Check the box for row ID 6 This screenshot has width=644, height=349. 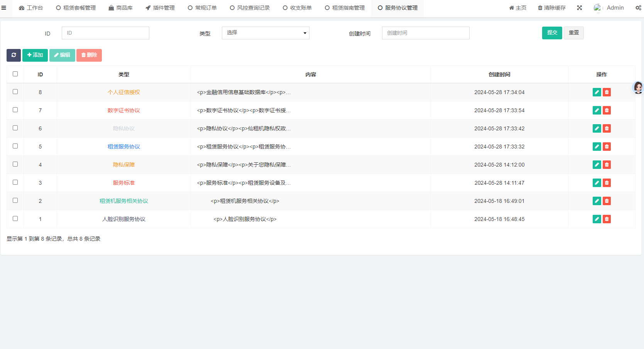[15, 128]
